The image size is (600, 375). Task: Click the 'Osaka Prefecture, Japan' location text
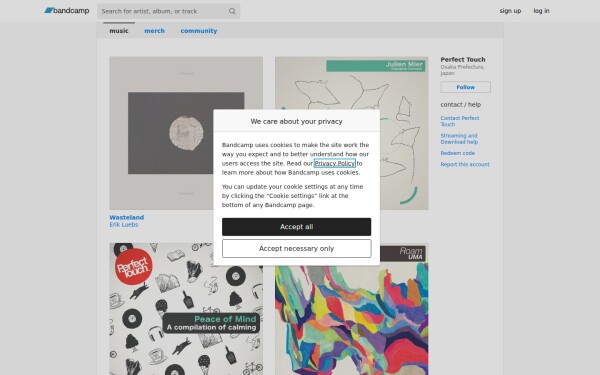(463, 70)
